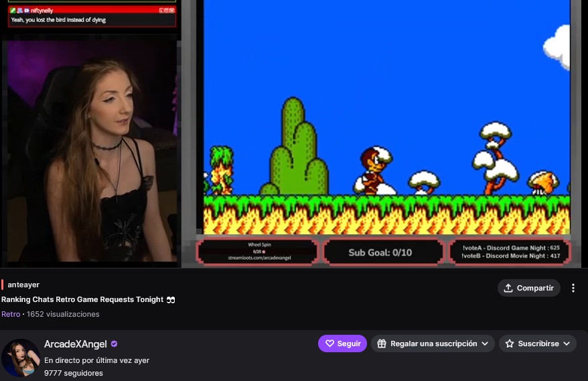588x381 pixels.
Task: Click the webcam feed of the streamer
Action: [x=91, y=151]
